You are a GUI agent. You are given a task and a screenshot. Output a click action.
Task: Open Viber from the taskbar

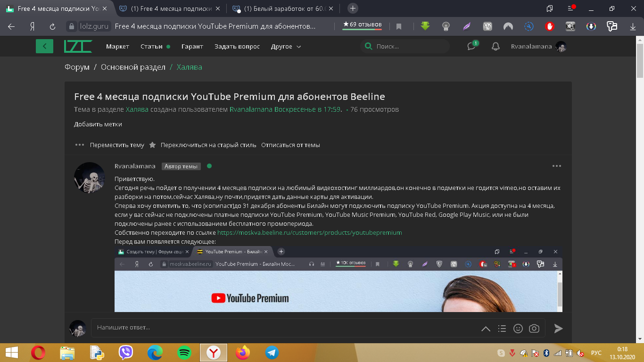(x=126, y=353)
